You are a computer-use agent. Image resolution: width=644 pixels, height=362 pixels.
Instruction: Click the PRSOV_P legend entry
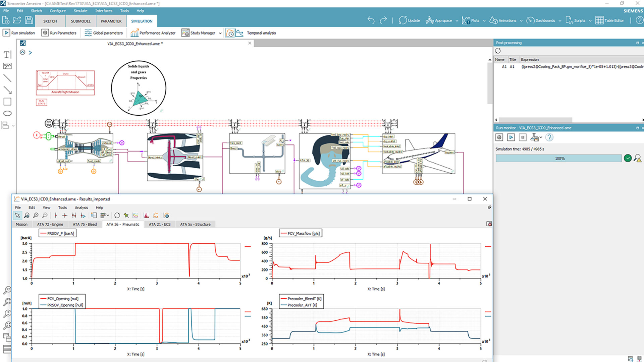[57, 233]
